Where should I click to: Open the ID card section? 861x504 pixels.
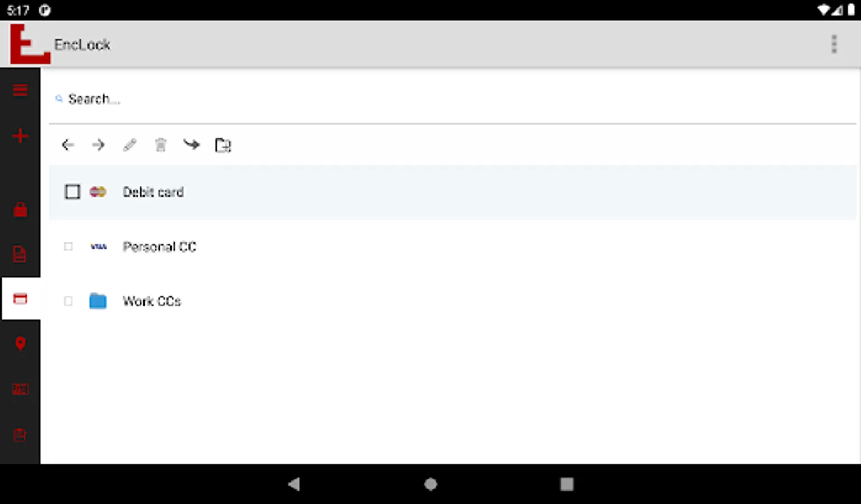click(x=20, y=389)
